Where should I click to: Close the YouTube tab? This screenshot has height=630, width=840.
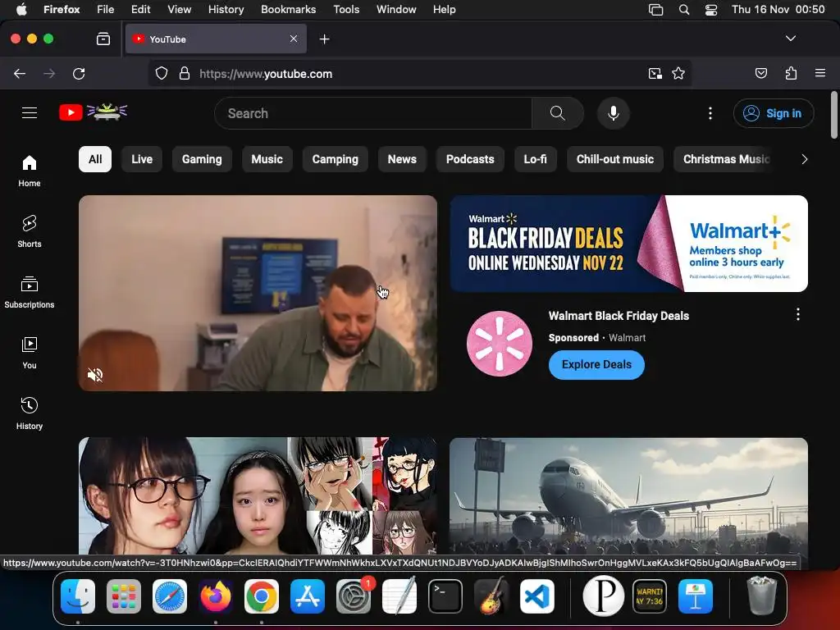point(294,39)
